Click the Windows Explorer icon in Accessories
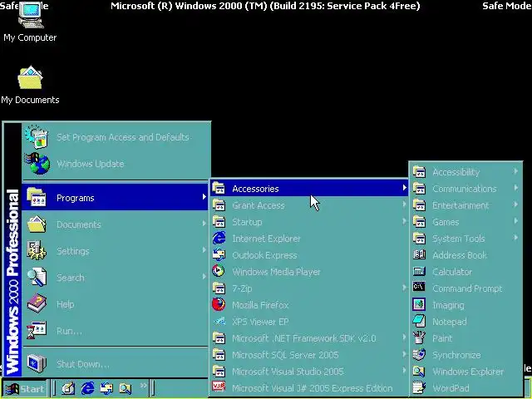The image size is (532, 399). (419, 371)
